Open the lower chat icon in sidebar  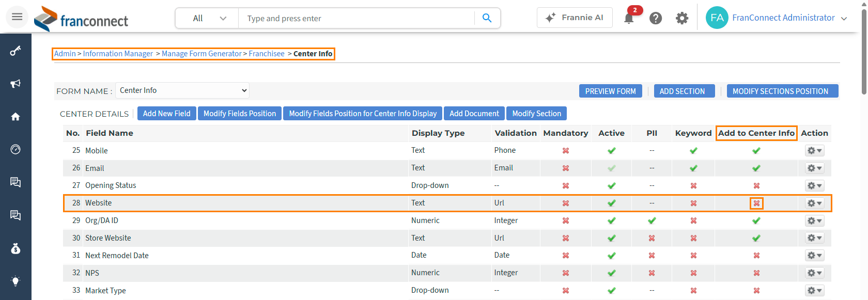tap(16, 215)
